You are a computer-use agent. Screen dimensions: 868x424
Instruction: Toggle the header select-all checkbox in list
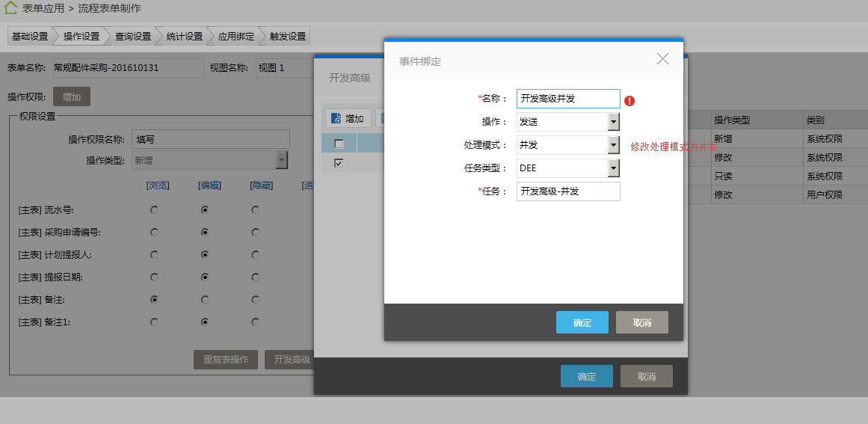point(339,144)
